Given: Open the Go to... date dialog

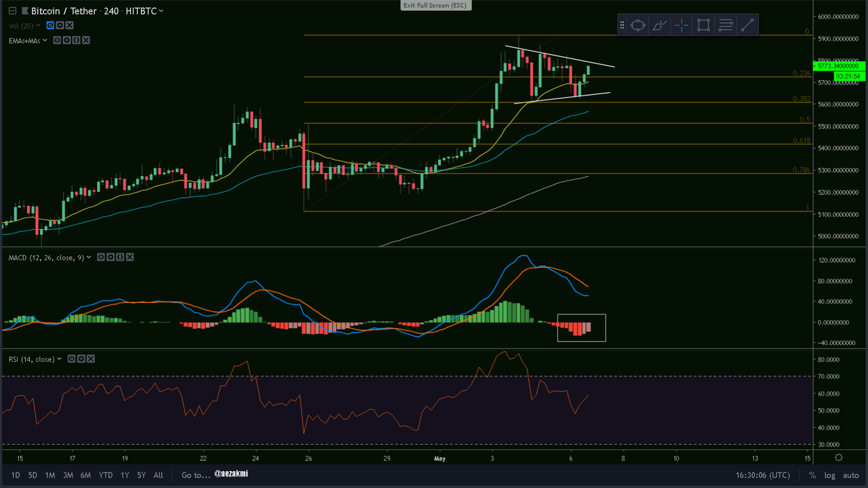Looking at the screenshot, I should tap(196, 475).
